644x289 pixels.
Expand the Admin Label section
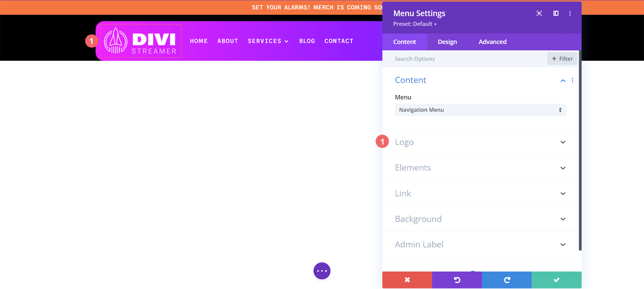[x=480, y=244]
